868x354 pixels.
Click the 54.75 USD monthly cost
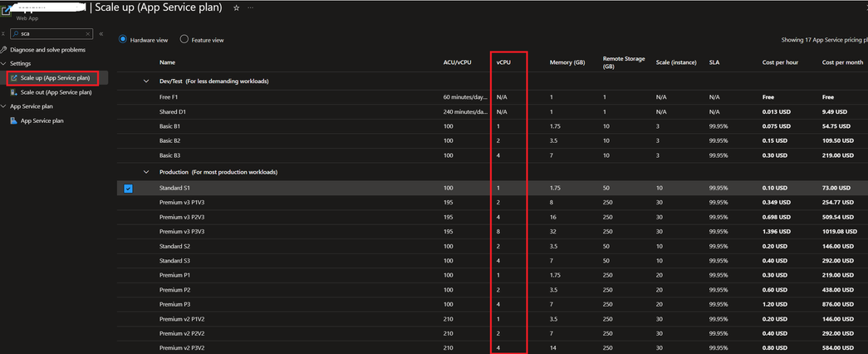click(836, 126)
